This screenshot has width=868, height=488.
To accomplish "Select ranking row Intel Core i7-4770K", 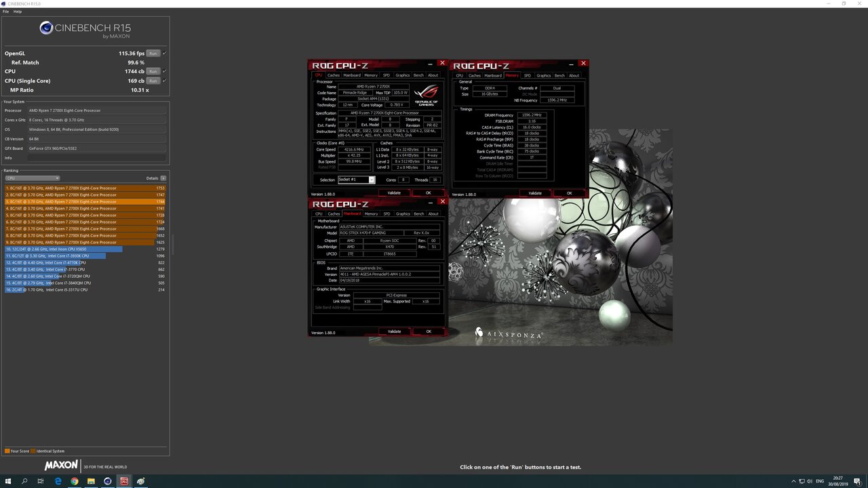I will [x=85, y=262].
